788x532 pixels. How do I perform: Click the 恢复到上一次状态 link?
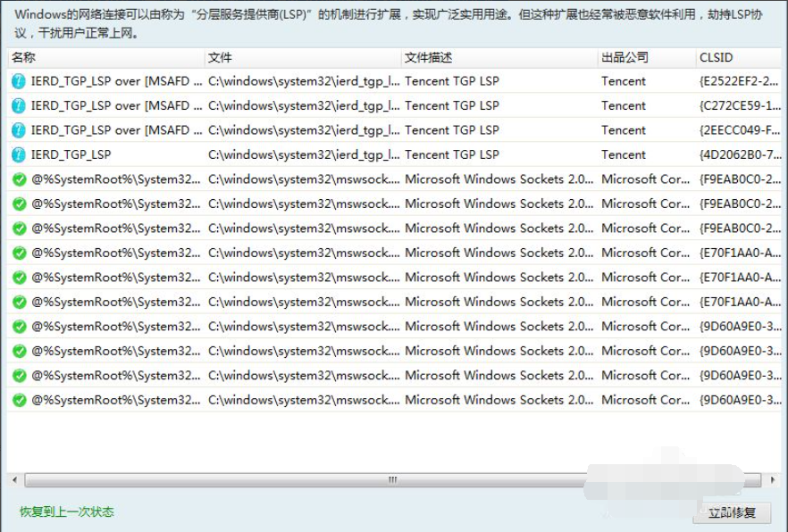(67, 512)
